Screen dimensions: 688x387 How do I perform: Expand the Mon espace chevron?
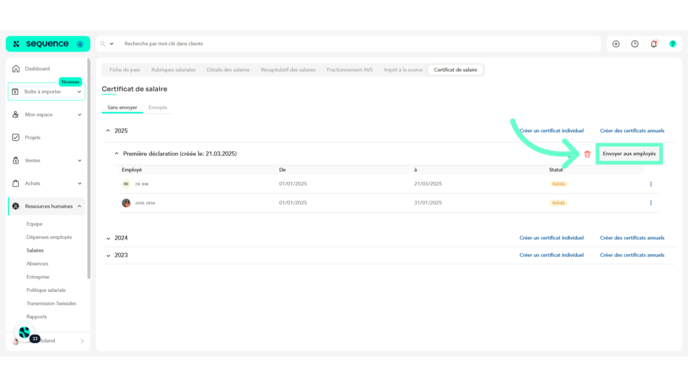click(79, 115)
